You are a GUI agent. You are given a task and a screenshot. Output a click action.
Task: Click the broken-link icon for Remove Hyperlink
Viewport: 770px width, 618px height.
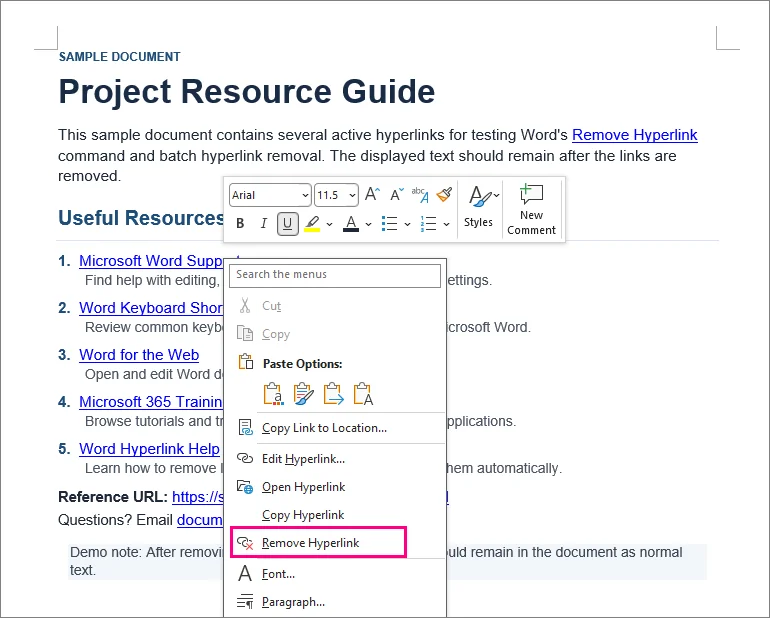[245, 542]
